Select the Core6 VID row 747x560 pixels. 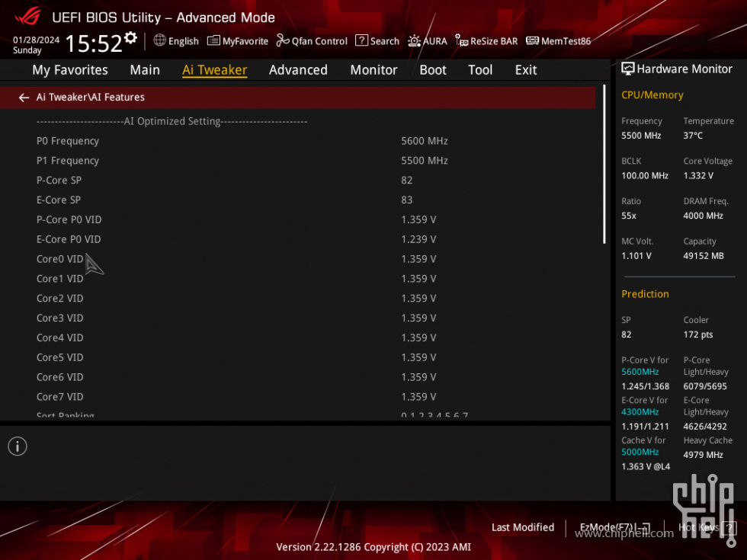click(x=298, y=377)
